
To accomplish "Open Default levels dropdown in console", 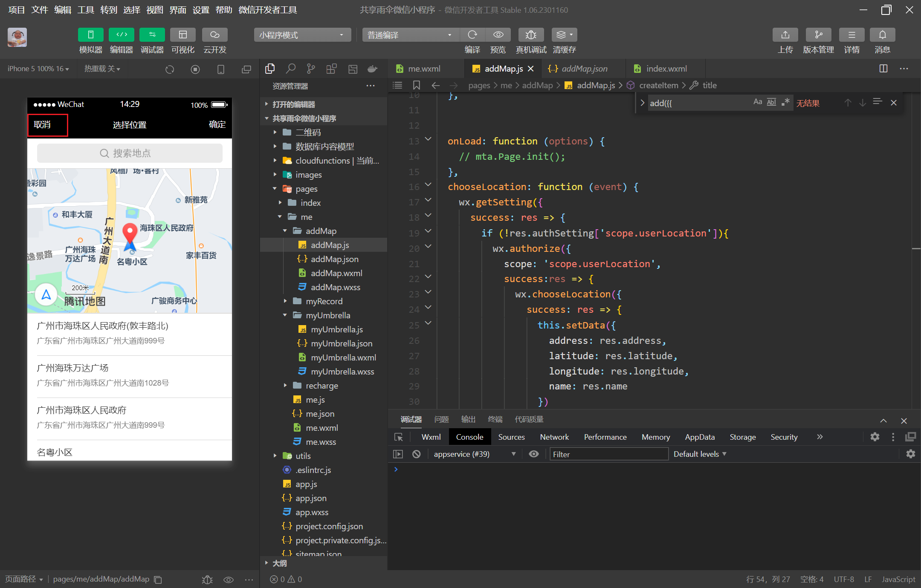I will [x=700, y=454].
